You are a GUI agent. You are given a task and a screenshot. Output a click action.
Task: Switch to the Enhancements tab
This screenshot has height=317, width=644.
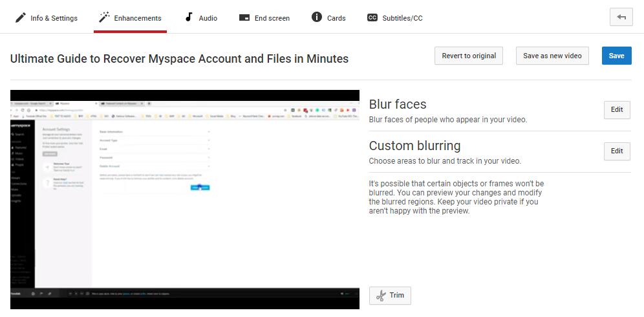pyautogui.click(x=130, y=18)
